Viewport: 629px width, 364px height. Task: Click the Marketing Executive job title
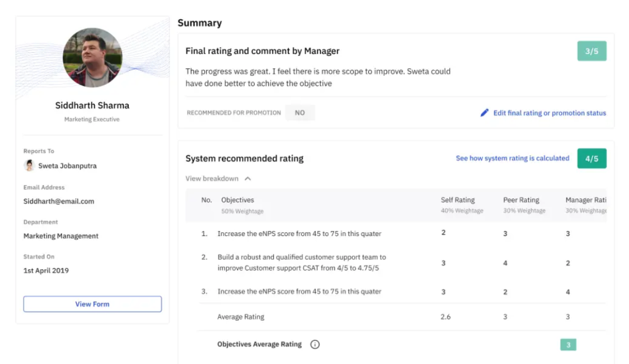coord(92,120)
